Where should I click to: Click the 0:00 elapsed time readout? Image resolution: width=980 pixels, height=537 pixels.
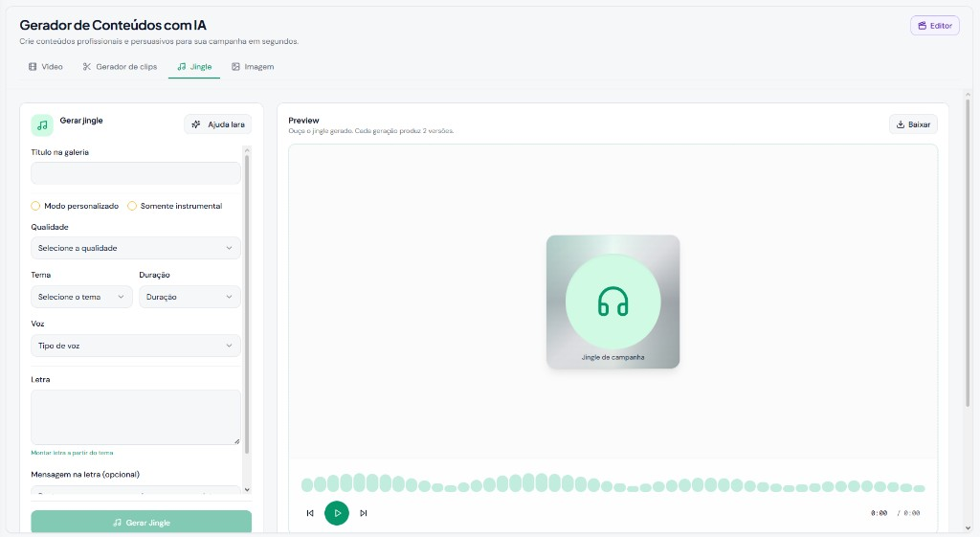[x=879, y=513]
